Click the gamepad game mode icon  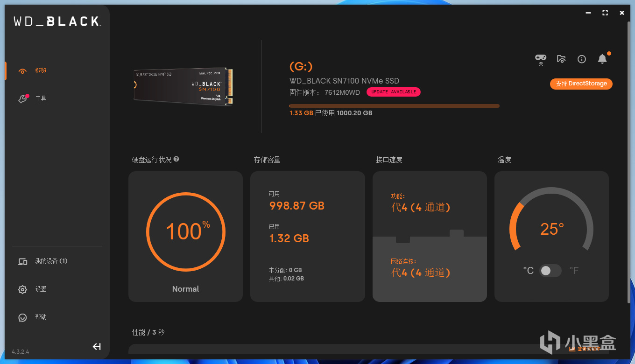coord(541,59)
